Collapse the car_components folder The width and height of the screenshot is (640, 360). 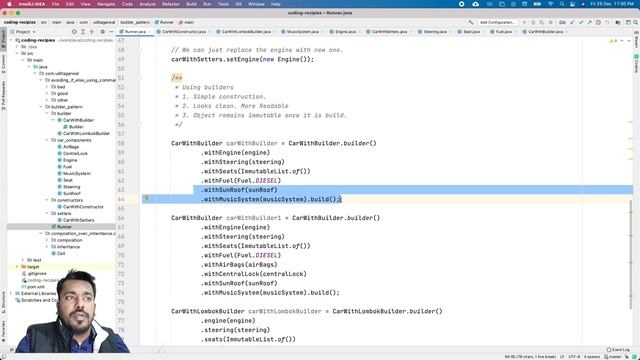47,140
